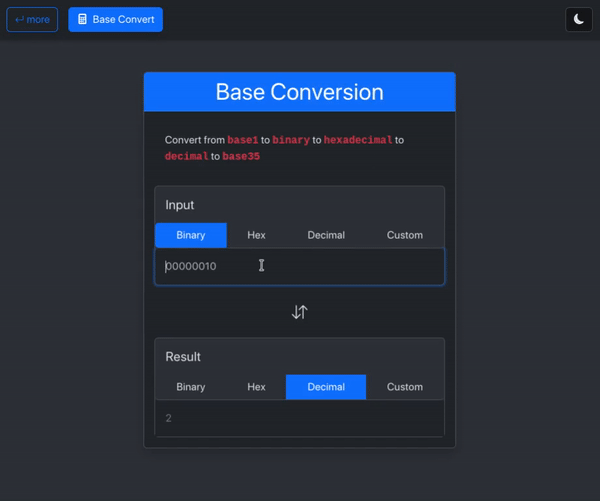The image size is (600, 501).
Task: Click the red hexadecimal code label
Action: 358,140
